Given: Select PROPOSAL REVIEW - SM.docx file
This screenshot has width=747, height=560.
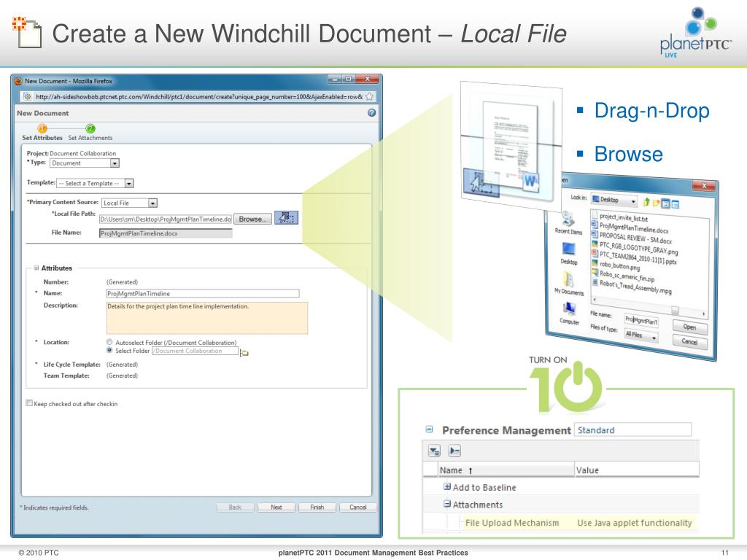Looking at the screenshot, I should click(631, 238).
